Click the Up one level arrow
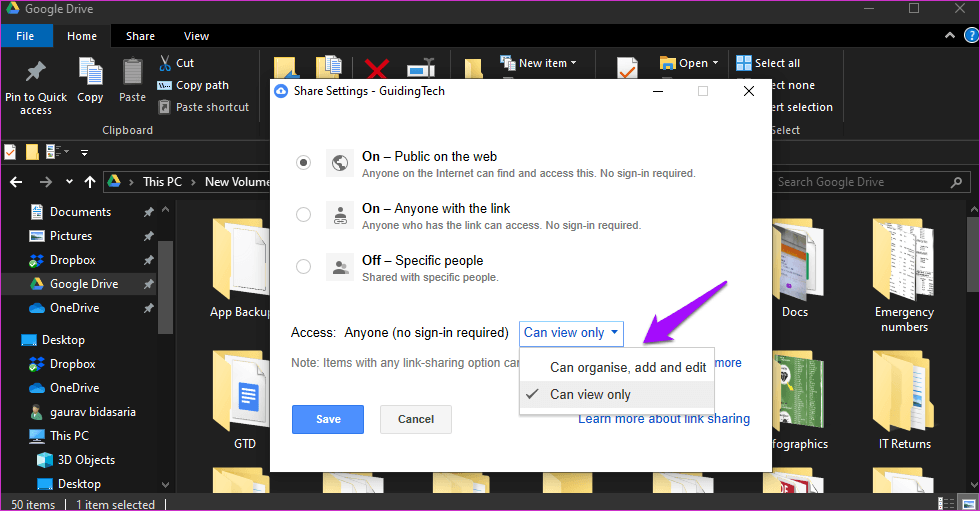 pos(90,182)
